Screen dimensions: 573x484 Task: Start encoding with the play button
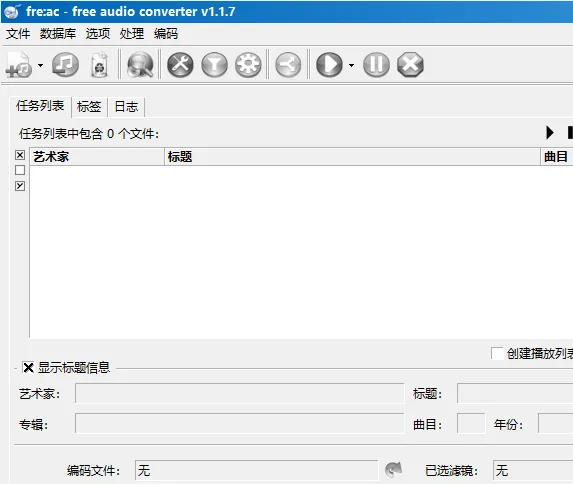click(x=329, y=65)
